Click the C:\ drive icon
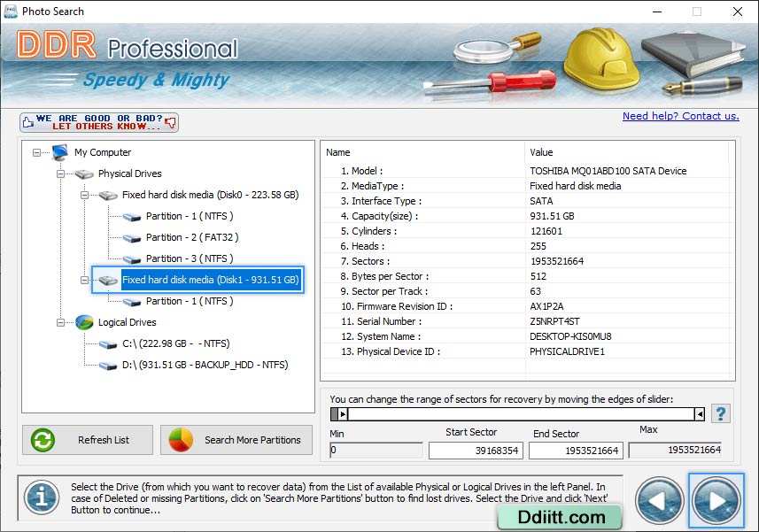 108,344
